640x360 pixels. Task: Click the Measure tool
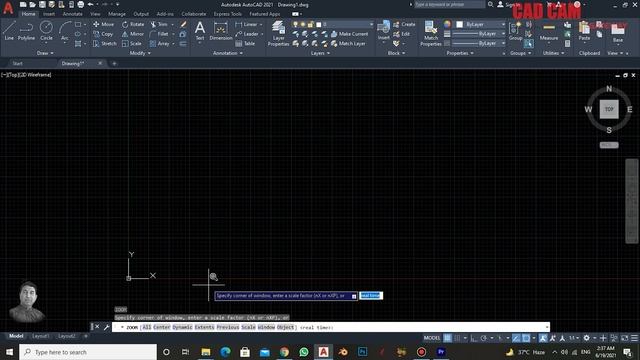(549, 31)
